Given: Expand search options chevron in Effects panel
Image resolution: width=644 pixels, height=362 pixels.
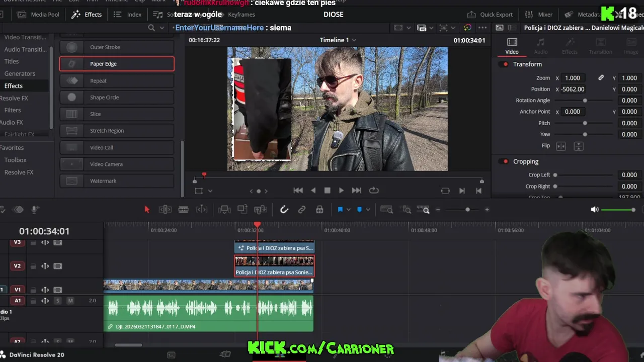Looking at the screenshot, I should [162, 28].
